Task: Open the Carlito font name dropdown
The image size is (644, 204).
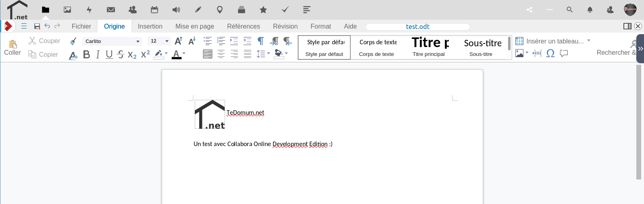Action: pos(138,41)
